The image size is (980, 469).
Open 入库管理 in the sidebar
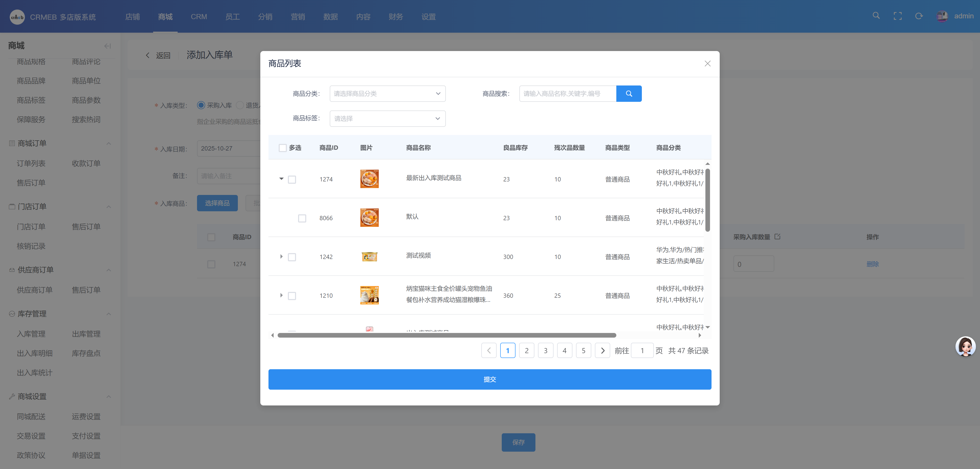click(x=31, y=334)
